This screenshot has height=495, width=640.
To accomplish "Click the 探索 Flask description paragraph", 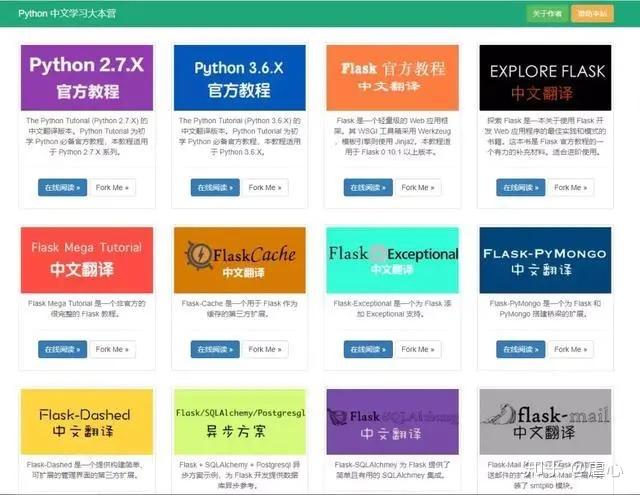I will pyautogui.click(x=545, y=136).
